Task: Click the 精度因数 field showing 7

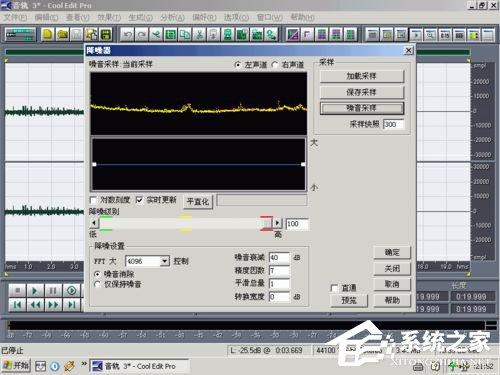Action: tap(279, 271)
